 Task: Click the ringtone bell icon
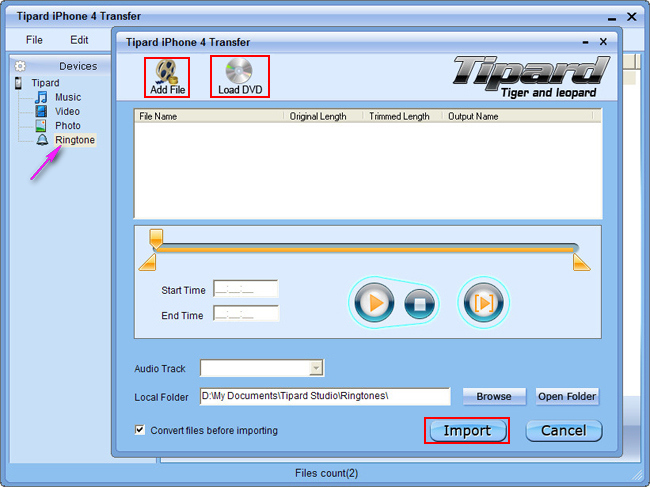[x=42, y=140]
